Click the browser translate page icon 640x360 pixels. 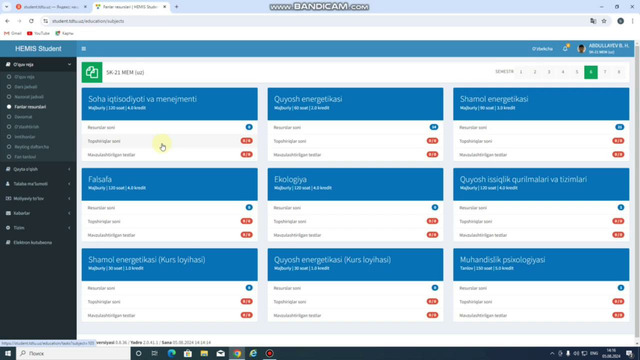pyautogui.click(x=593, y=21)
